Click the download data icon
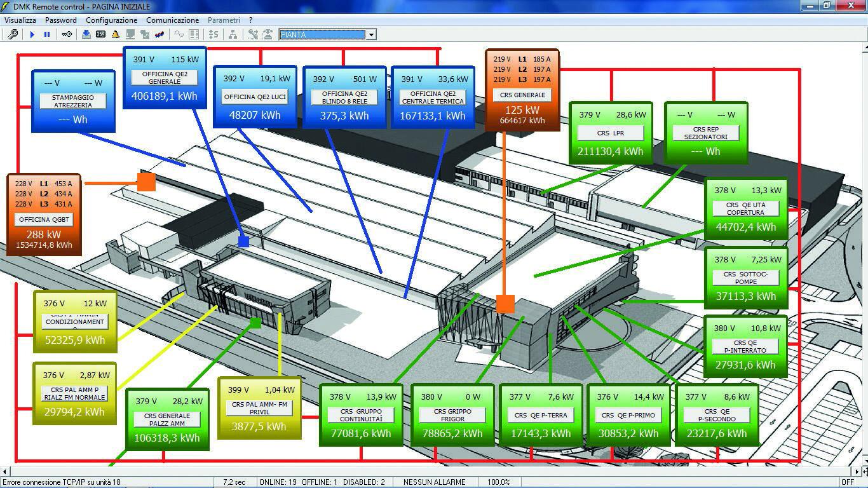Image resolution: width=868 pixels, height=488 pixels. tap(86, 34)
